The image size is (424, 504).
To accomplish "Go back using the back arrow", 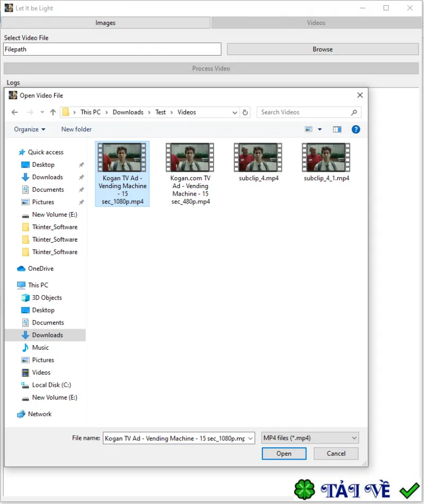I will point(14,112).
